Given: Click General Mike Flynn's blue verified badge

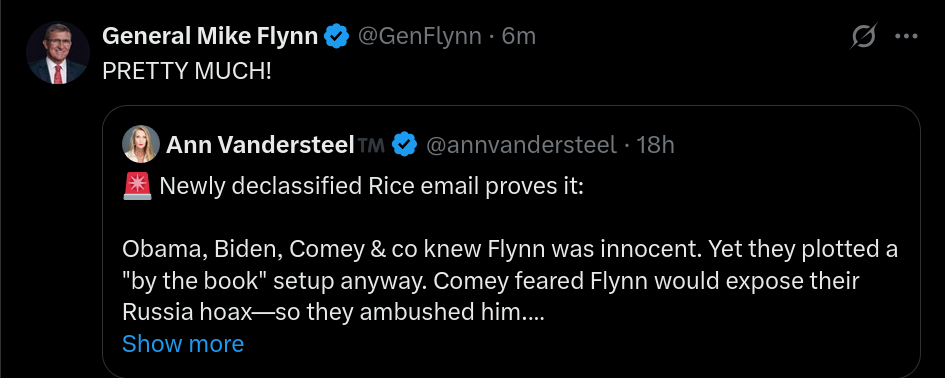Looking at the screenshot, I should (337, 36).
